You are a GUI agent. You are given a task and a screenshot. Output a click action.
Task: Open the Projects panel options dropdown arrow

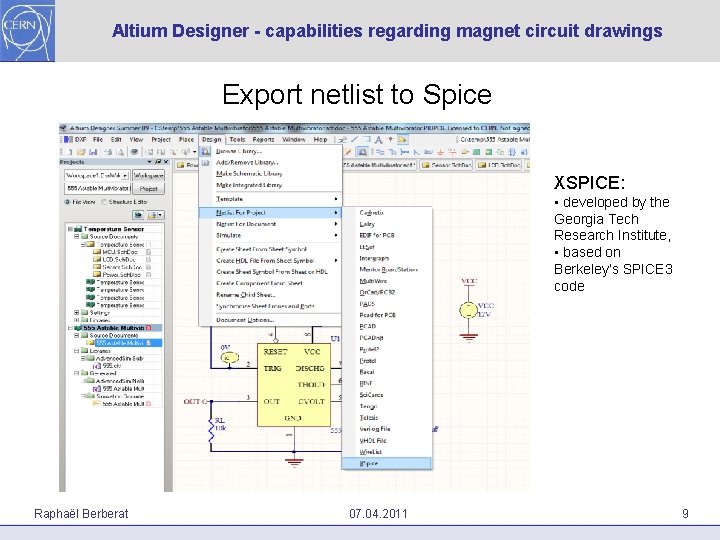pos(149,162)
